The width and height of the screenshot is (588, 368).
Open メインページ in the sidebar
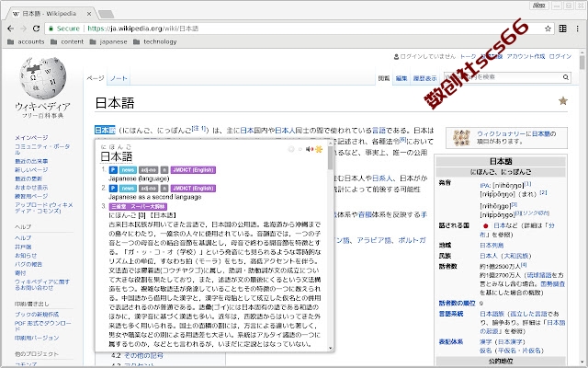pyautogui.click(x=31, y=137)
